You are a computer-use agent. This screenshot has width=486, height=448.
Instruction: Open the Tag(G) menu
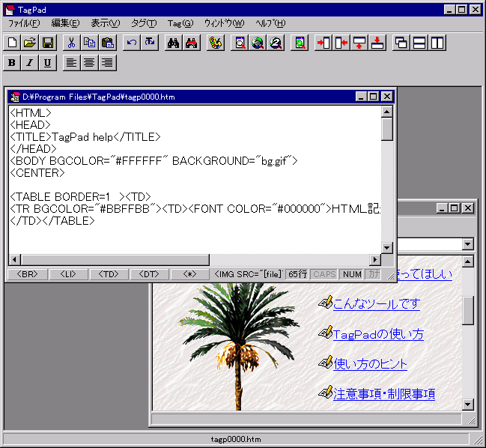click(x=180, y=23)
